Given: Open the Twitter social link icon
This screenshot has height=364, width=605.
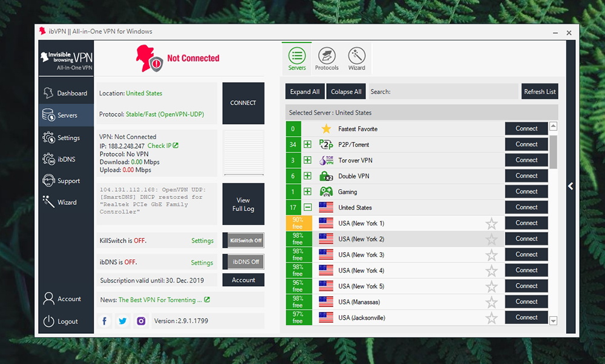Looking at the screenshot, I should click(123, 321).
